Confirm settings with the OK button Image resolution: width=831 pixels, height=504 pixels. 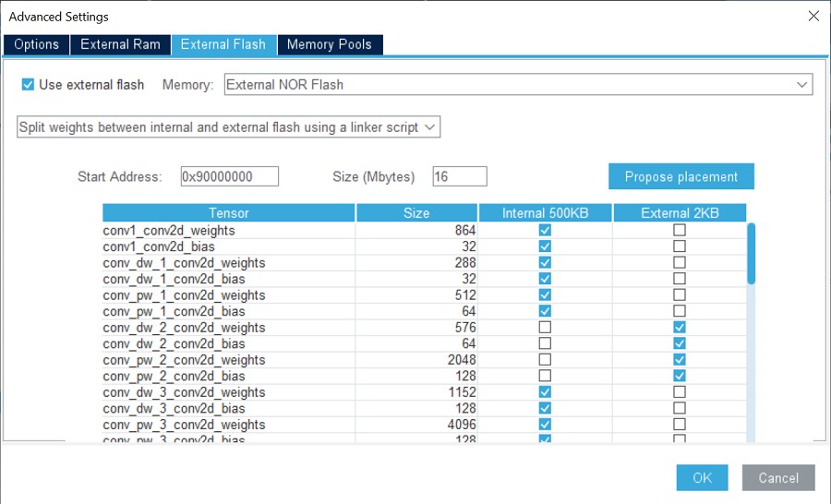point(703,478)
